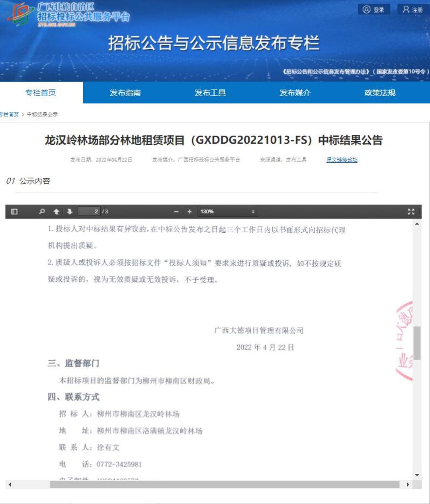Click the PDF date 2022 年 4 月 22 日

[265, 348]
